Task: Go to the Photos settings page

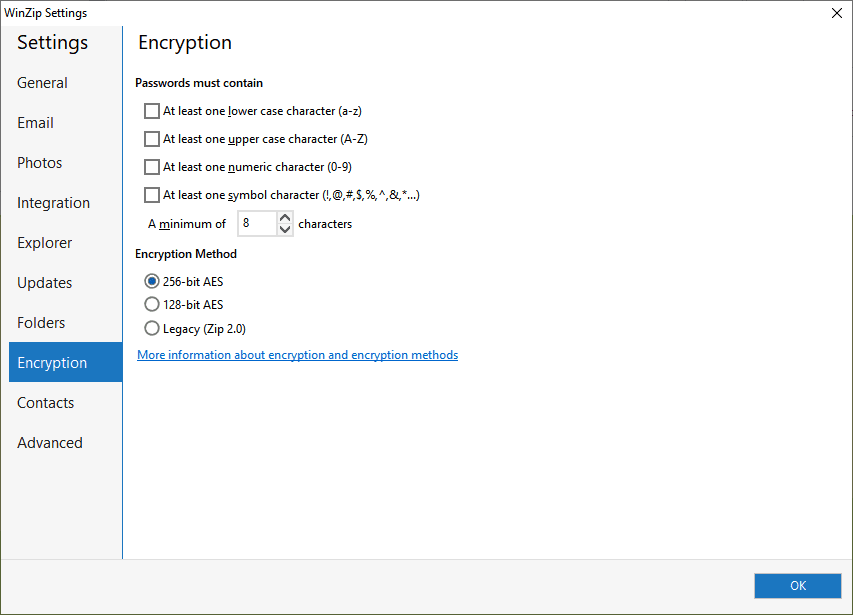Action: pyautogui.click(x=40, y=163)
